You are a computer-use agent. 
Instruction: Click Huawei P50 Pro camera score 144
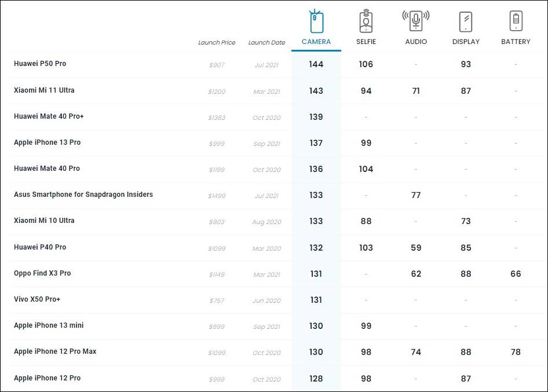coord(316,64)
